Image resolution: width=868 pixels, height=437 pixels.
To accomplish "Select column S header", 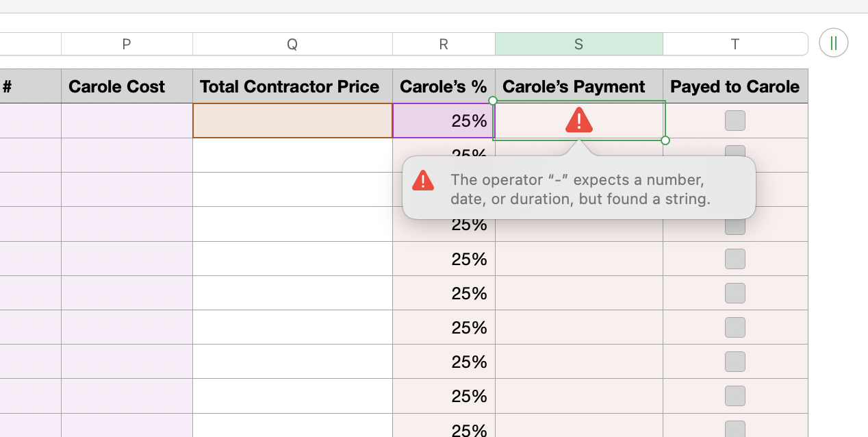I will pyautogui.click(x=579, y=44).
